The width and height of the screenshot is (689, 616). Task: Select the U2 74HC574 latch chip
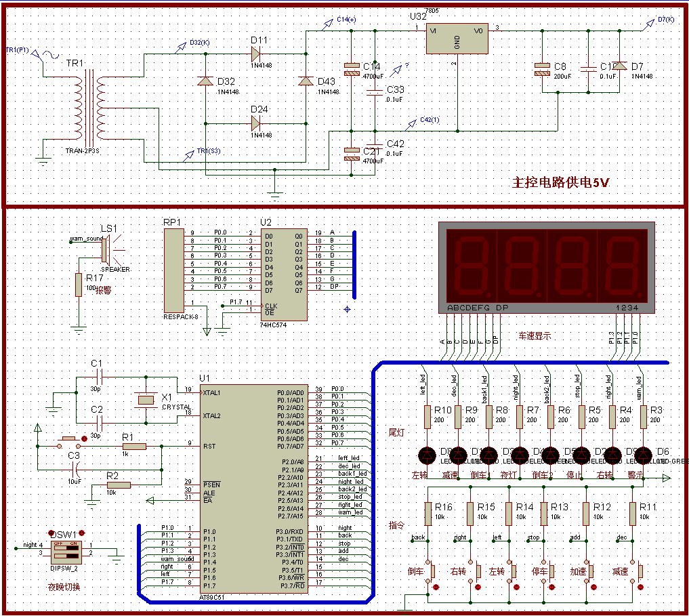coord(284,274)
